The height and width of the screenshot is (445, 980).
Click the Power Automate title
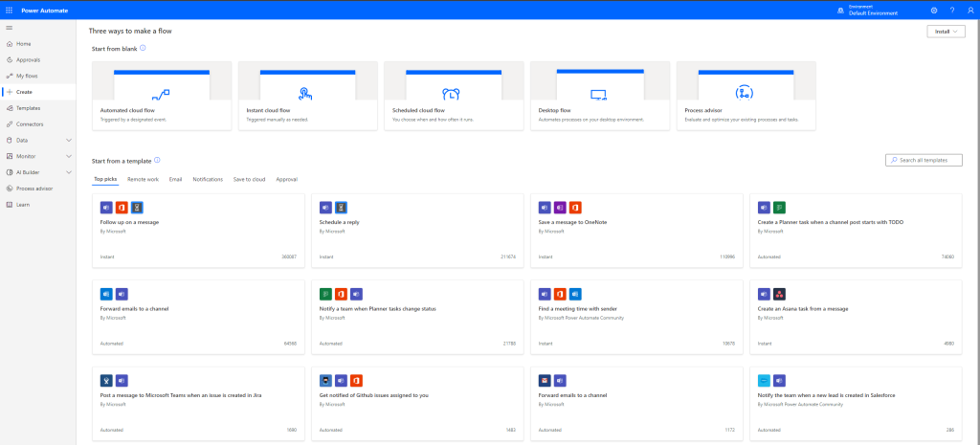tap(45, 11)
